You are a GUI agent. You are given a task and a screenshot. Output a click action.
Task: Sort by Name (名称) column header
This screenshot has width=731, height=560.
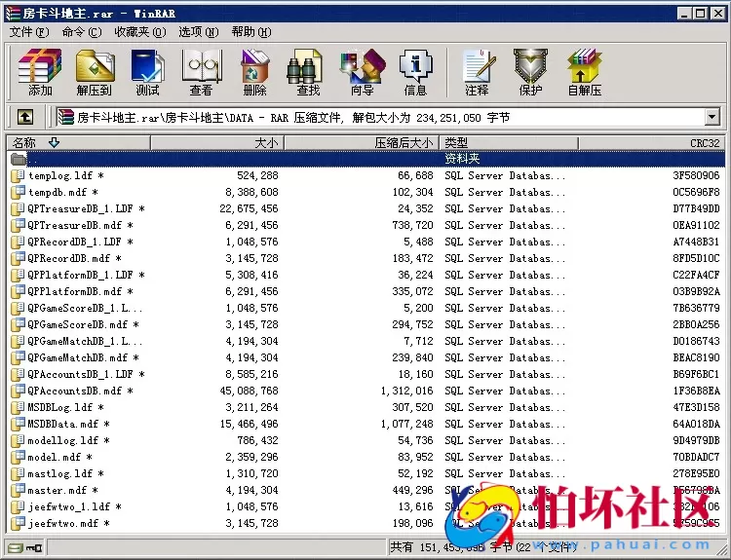pos(78,142)
